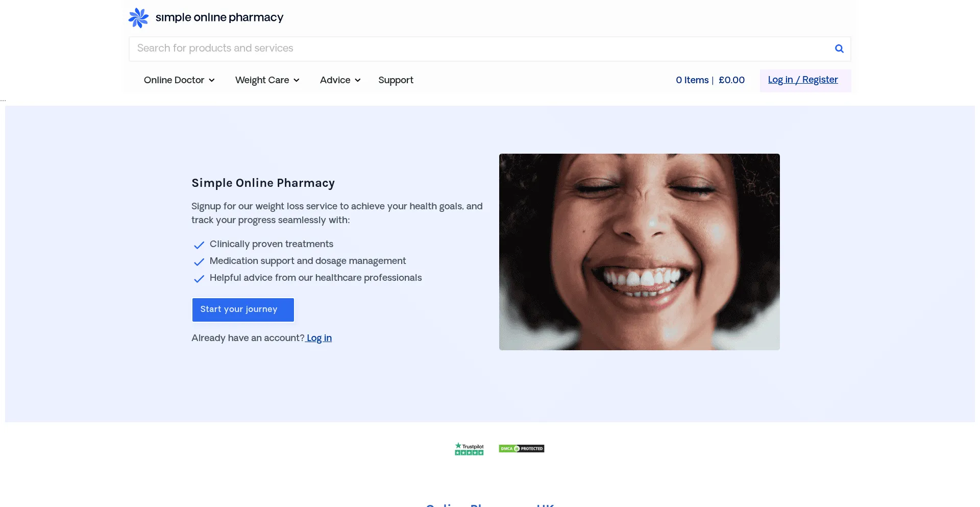Open the Online Doctor menu label
The image size is (980, 507).
click(174, 80)
